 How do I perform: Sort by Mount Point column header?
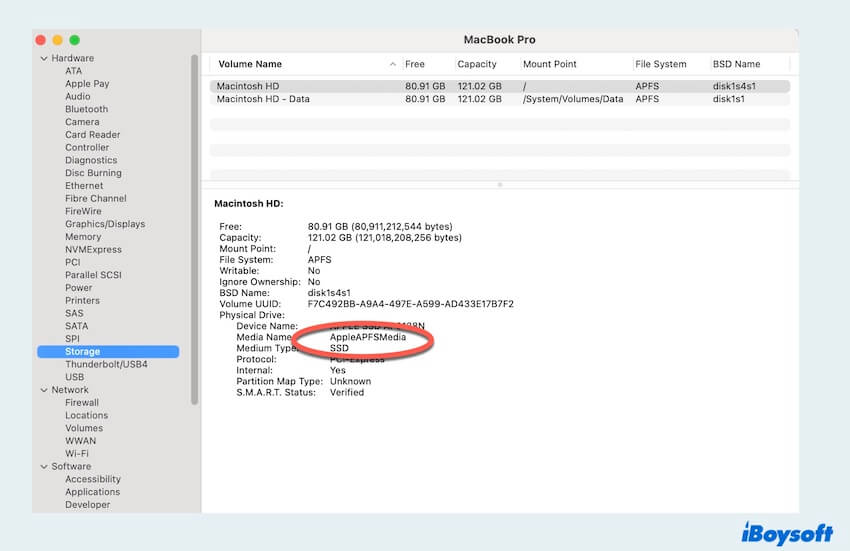click(550, 64)
